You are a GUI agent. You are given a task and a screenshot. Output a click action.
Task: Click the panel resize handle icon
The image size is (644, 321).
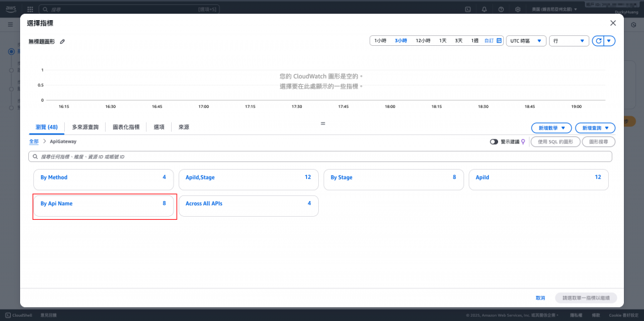[x=323, y=123]
